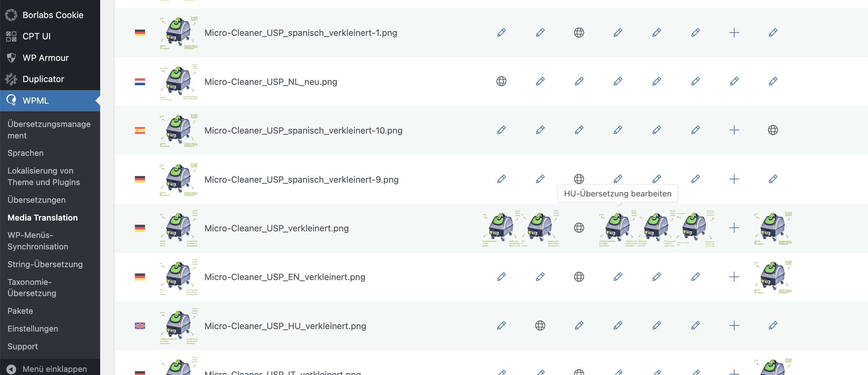
Task: Open the WPML menu section
Action: 35,101
